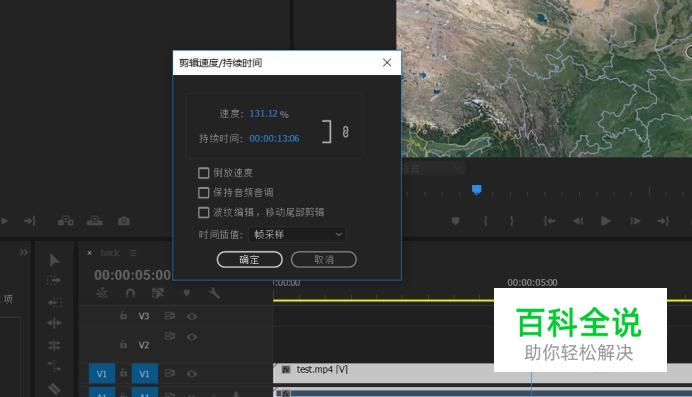The image size is (692, 397).
Task: Click the Export Frame camera icon
Action: (x=124, y=221)
